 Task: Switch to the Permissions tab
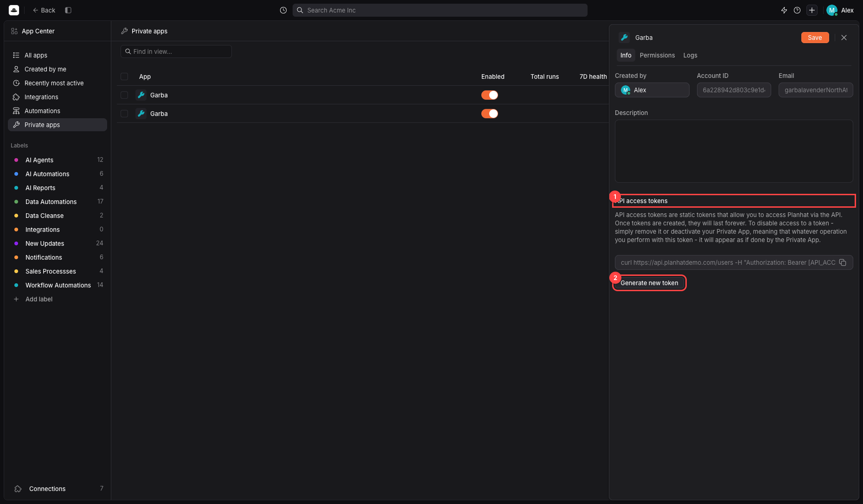coord(657,55)
